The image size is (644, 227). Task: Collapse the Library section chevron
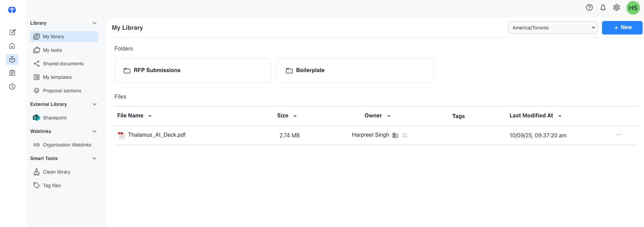pos(95,23)
